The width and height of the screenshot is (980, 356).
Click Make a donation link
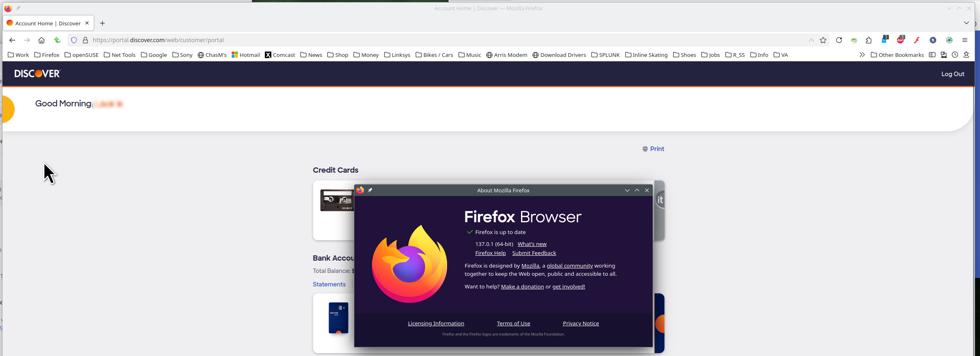[522, 287]
